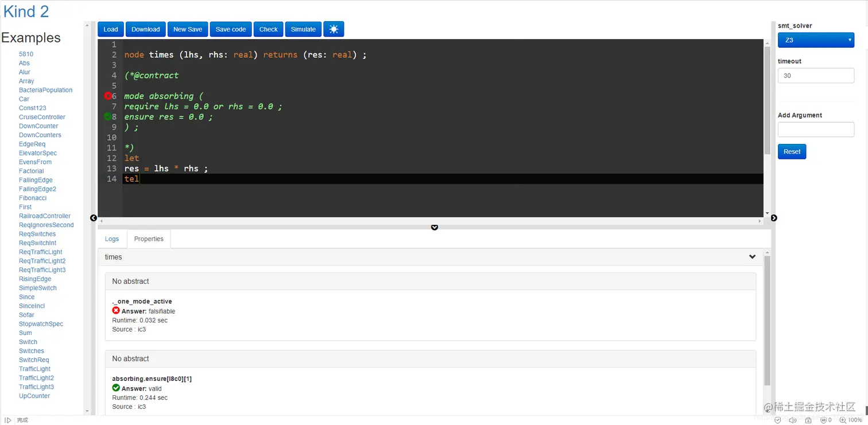Open the Factorial example
Image resolution: width=868 pixels, height=425 pixels.
click(x=32, y=171)
